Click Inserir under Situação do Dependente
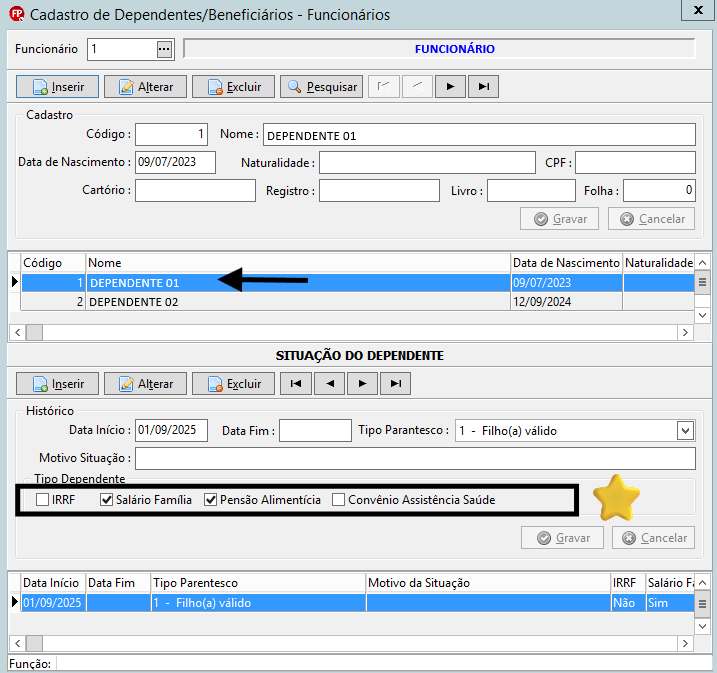The image size is (717, 673). 57,384
